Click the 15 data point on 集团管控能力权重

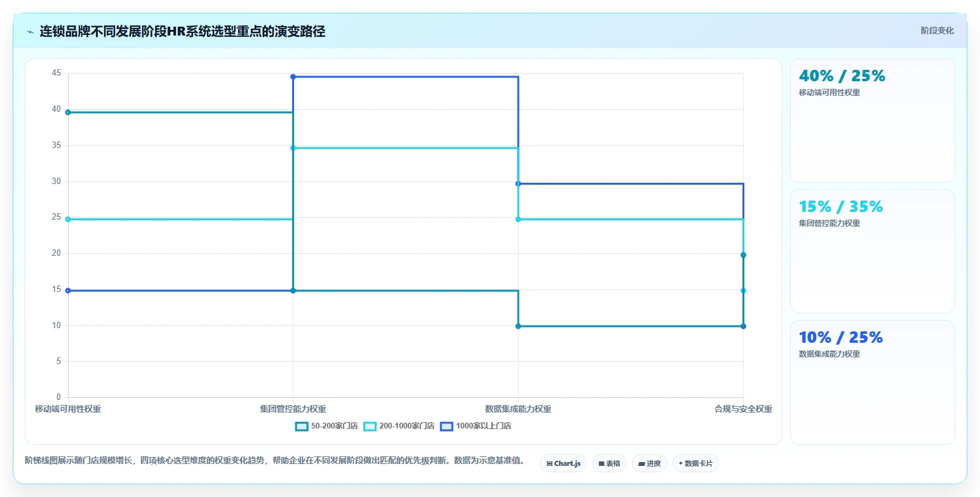293,291
